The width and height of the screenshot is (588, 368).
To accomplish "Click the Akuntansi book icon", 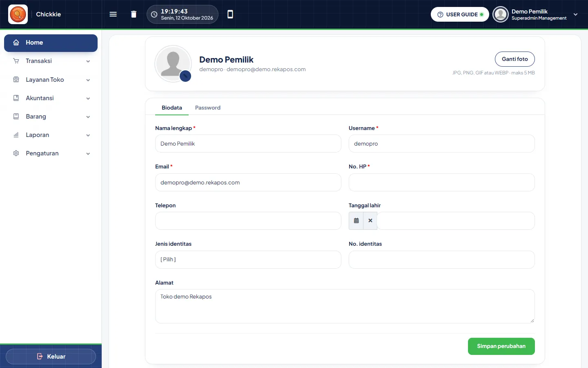I will [x=16, y=98].
